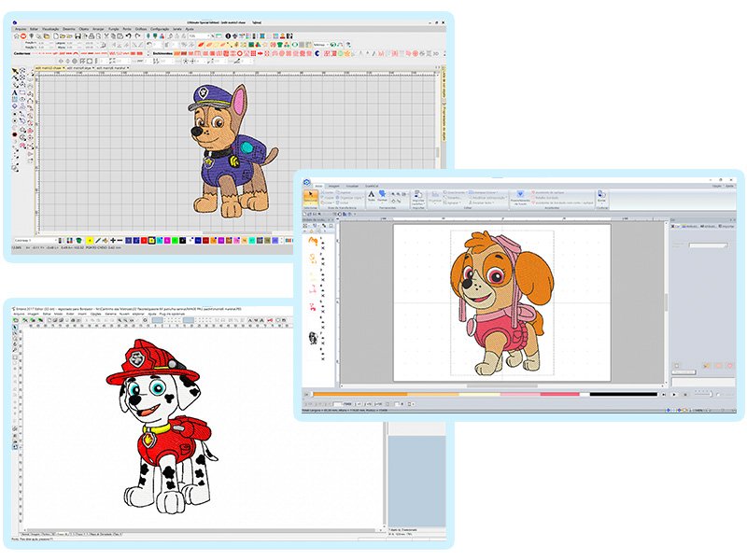747x560 pixels.
Task: Select the orange thumbnail in the sewing order panel
Action: 312,241
